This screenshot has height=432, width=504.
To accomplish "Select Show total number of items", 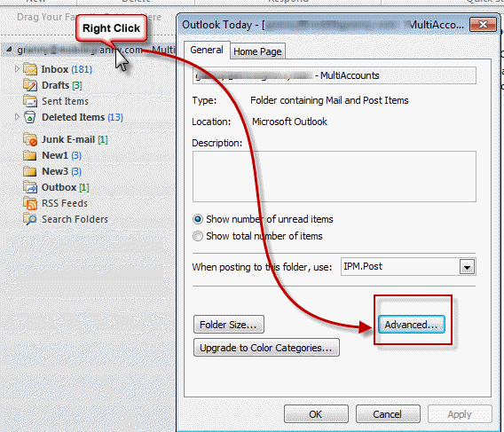I will (x=197, y=236).
